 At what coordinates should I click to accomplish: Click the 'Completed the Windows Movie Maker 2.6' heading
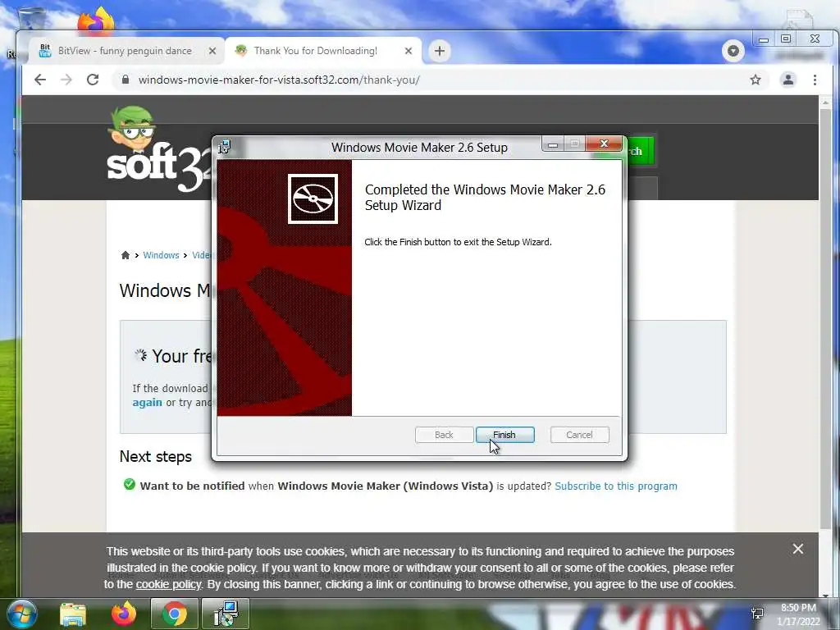click(x=485, y=197)
